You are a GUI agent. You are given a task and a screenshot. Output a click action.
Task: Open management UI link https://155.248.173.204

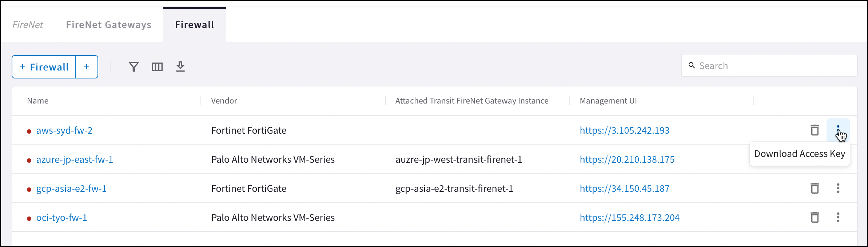[x=629, y=217]
